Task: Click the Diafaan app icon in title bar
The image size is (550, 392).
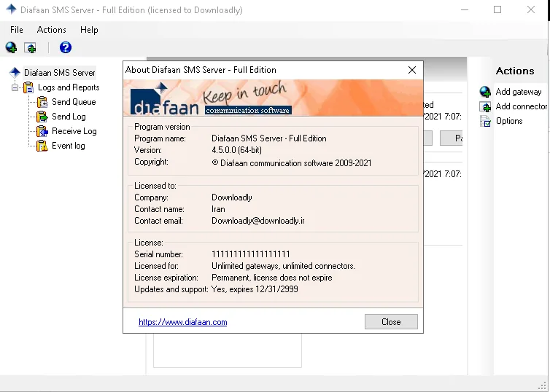Action: (11, 9)
